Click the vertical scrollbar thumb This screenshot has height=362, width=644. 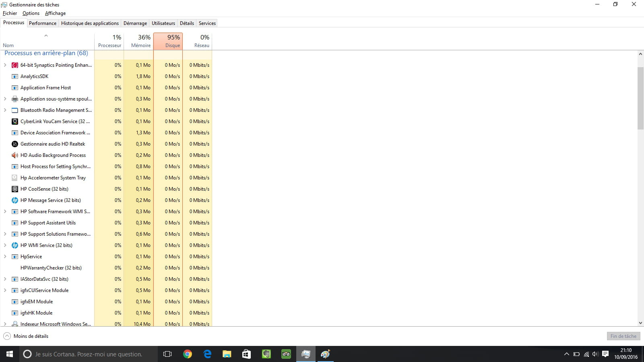pos(640,98)
